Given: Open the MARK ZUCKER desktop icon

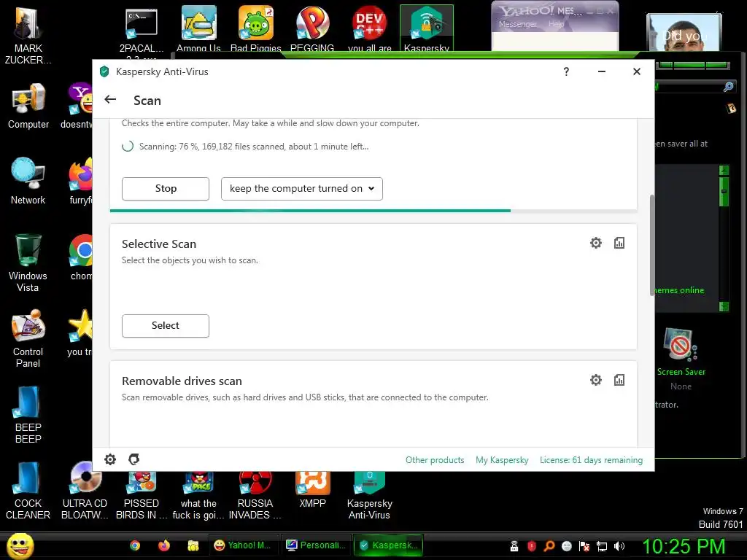Looking at the screenshot, I should point(28,36).
